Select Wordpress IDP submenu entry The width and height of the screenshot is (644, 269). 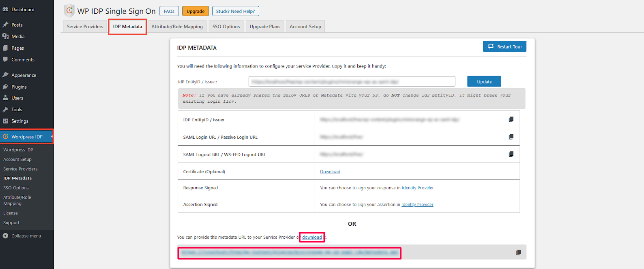tap(18, 150)
